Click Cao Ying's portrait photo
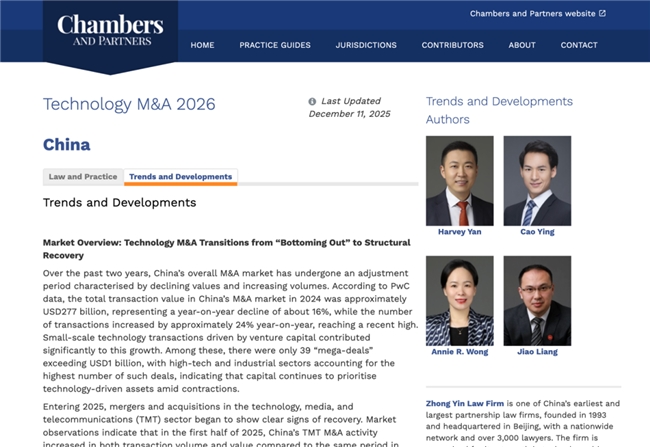This screenshot has width=650, height=447. [x=537, y=181]
